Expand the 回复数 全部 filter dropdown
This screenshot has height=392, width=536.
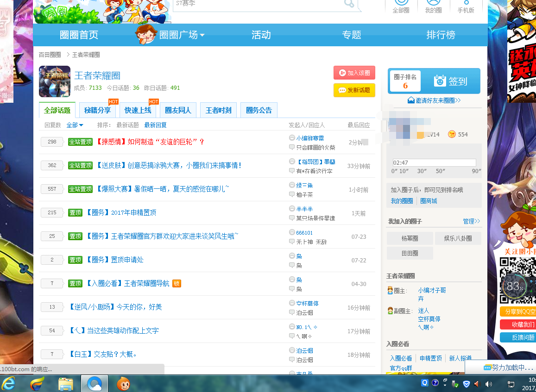75,125
